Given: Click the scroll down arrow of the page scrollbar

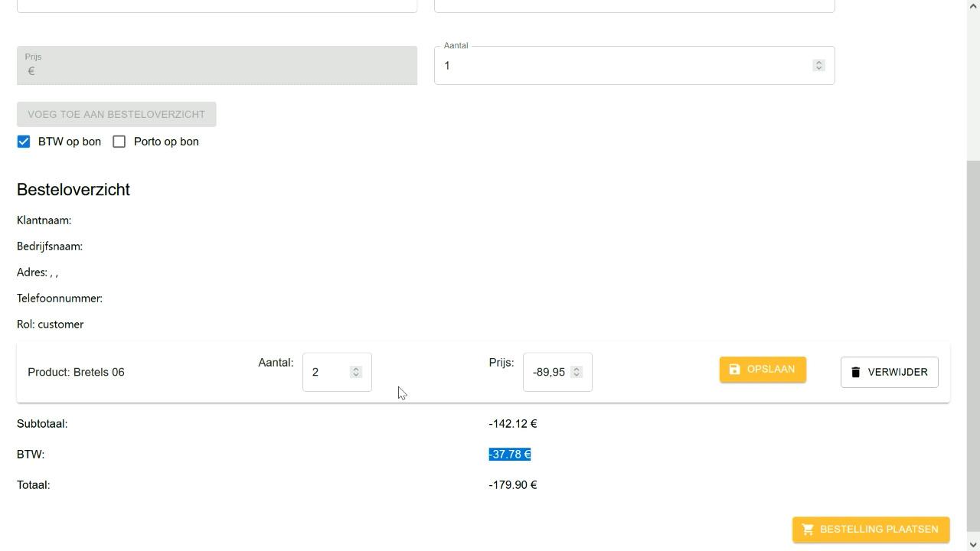Looking at the screenshot, I should tap(973, 544).
